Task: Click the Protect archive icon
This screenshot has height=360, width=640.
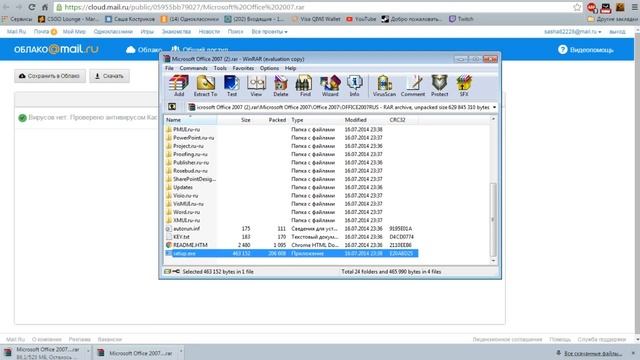Action: coord(440,86)
